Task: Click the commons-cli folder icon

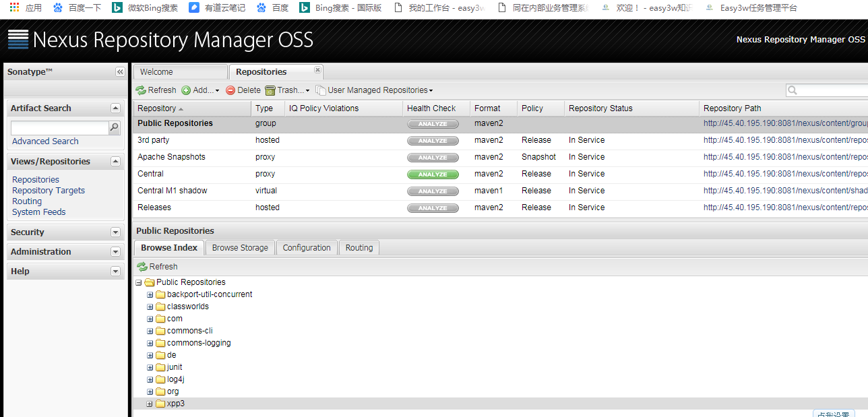Action: pyautogui.click(x=160, y=331)
